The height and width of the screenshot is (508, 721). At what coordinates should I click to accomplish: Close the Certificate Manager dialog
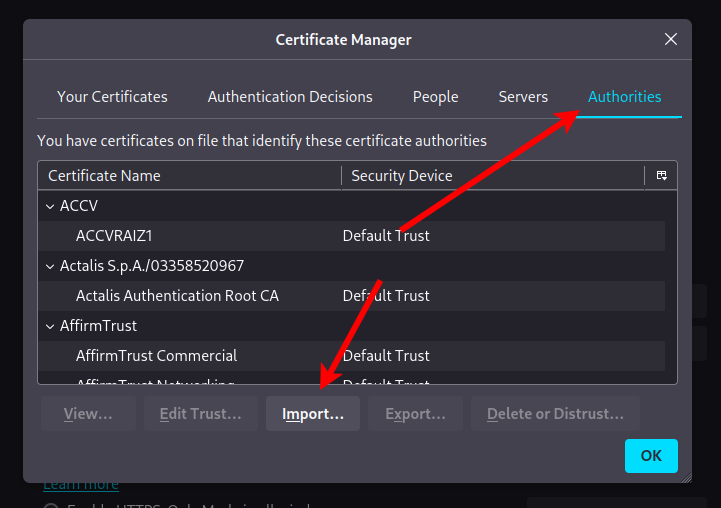671,40
